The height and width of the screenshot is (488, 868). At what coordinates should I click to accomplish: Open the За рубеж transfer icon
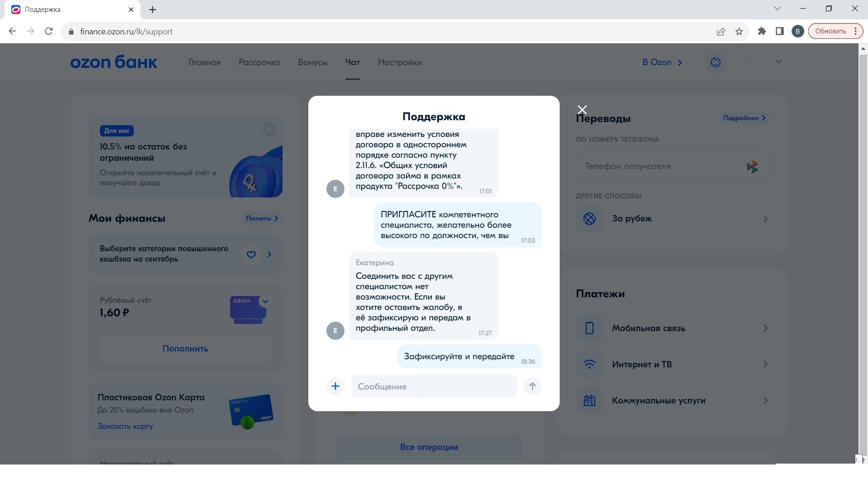coord(590,219)
